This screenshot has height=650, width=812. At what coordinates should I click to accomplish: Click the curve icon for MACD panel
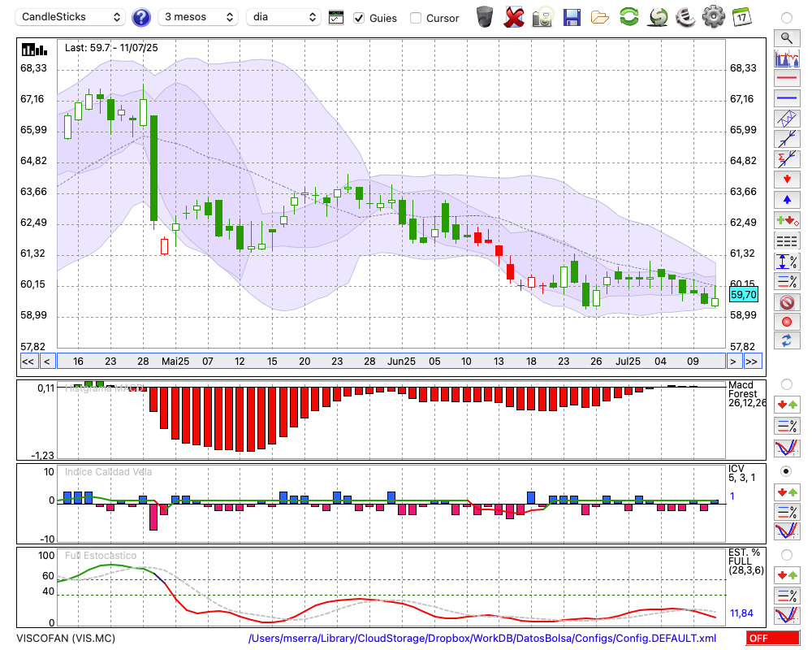pos(787,448)
